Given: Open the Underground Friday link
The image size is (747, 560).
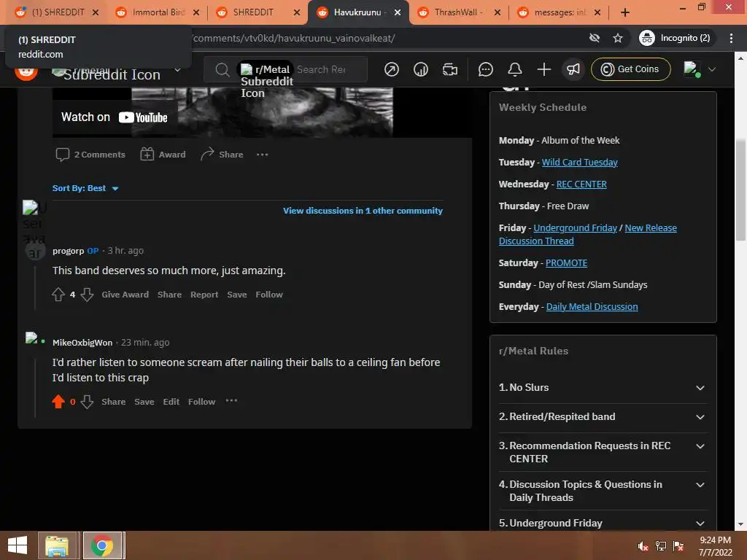Looking at the screenshot, I should (x=575, y=228).
